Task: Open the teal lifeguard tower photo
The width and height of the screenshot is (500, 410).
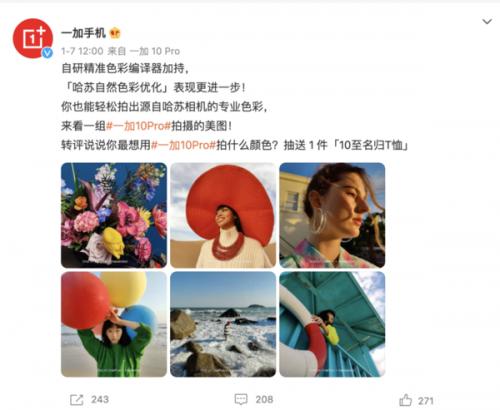Action: pos(332,324)
